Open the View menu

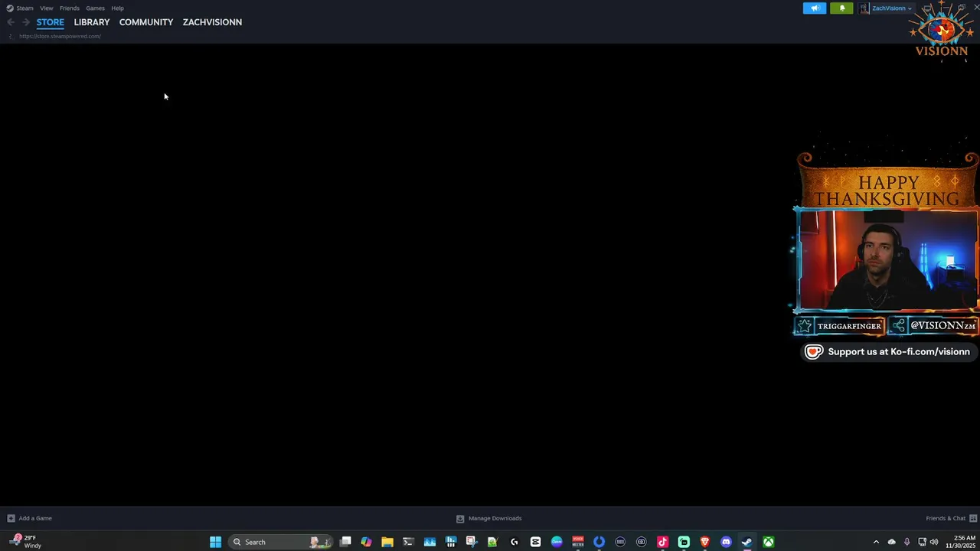[47, 8]
